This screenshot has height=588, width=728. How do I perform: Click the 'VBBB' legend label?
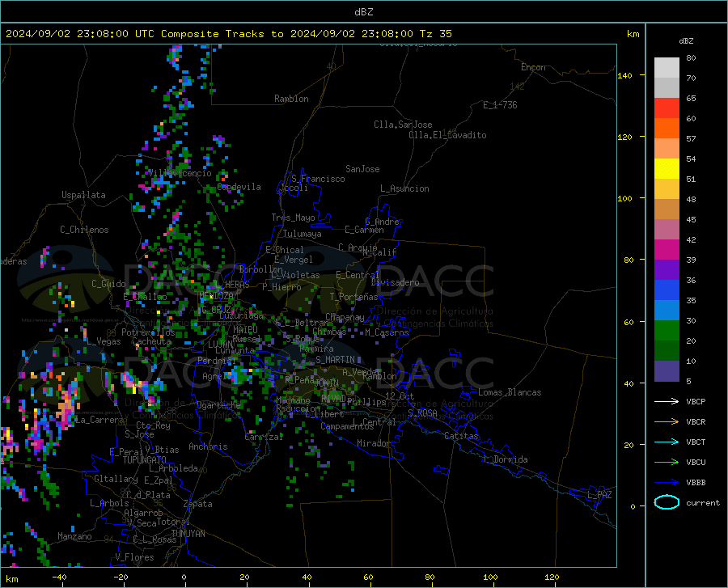pos(696,483)
